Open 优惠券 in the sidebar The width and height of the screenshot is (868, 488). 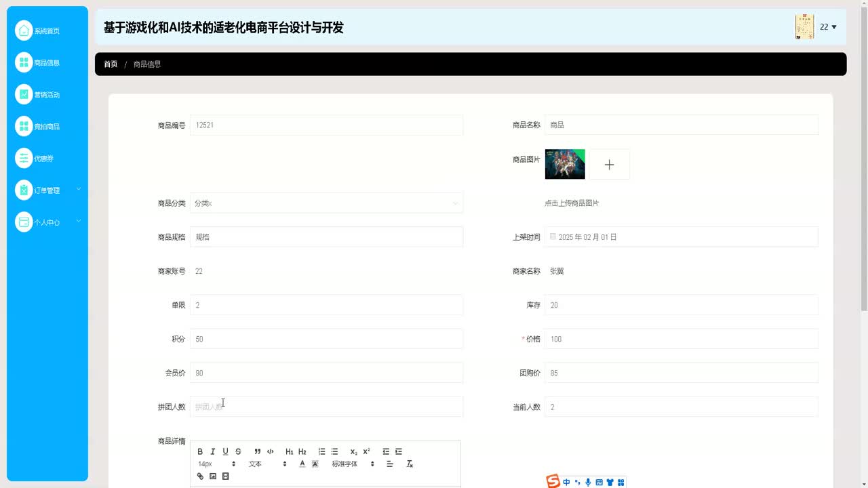(x=44, y=158)
